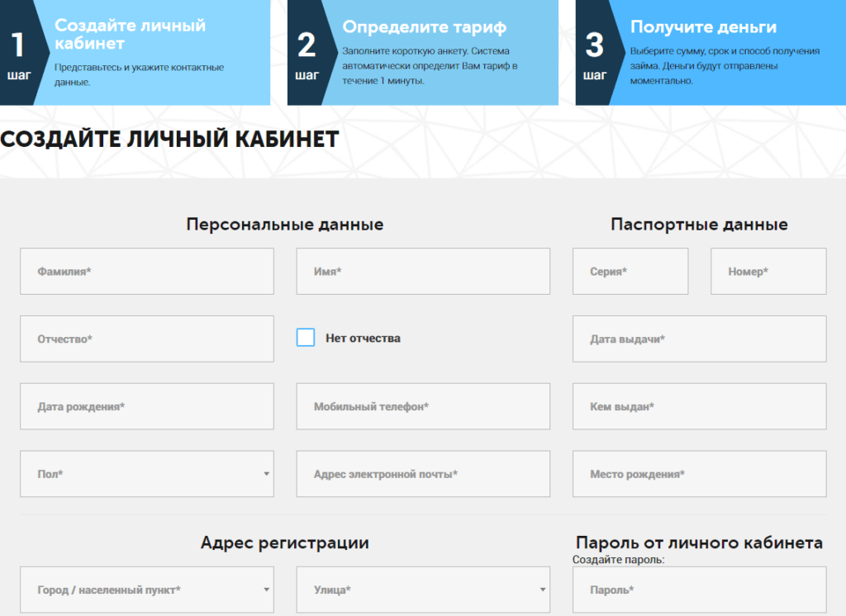The width and height of the screenshot is (846, 616).
Task: Expand the 'Город / населенный пункт' dropdown
Action: pyautogui.click(x=146, y=590)
